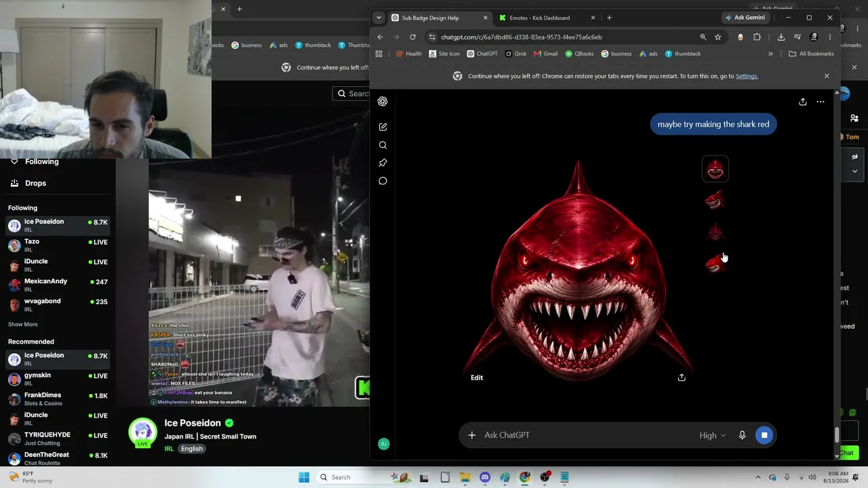Select the first shark thumbnail variant

(715, 169)
